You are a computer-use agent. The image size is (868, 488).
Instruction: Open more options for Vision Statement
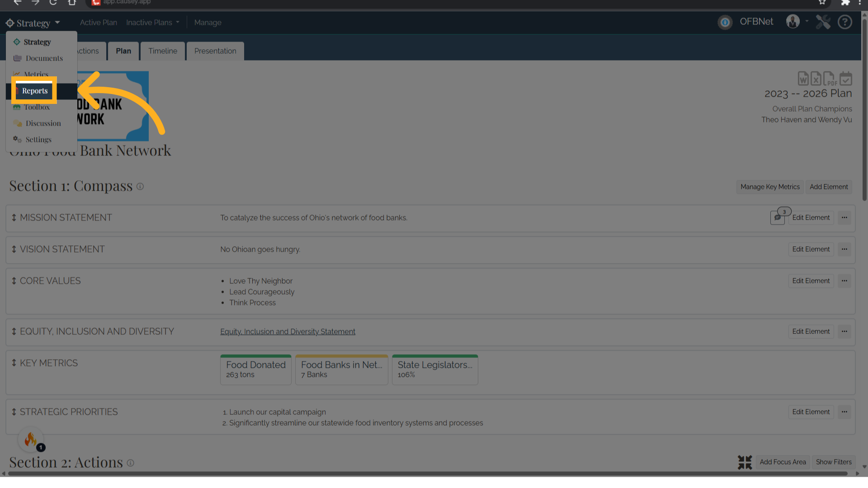pyautogui.click(x=844, y=249)
